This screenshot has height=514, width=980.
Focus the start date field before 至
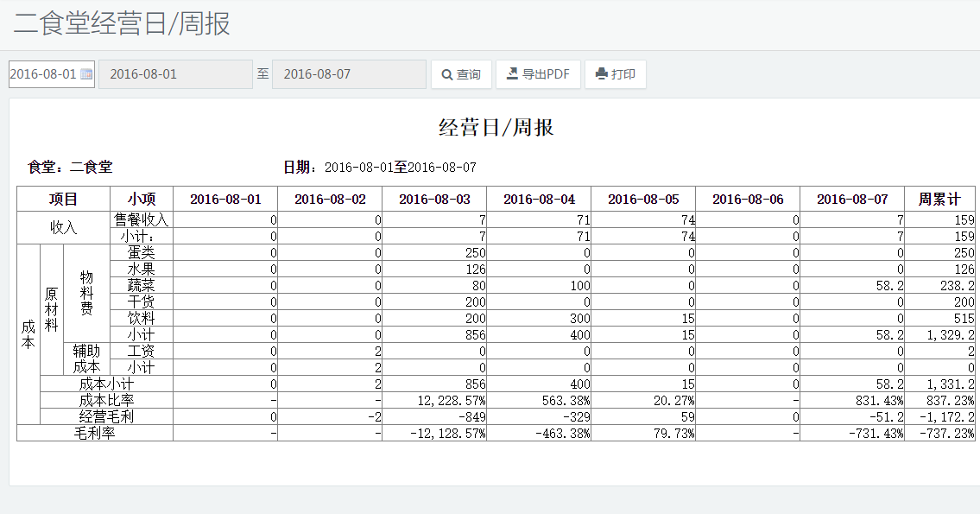click(x=175, y=74)
